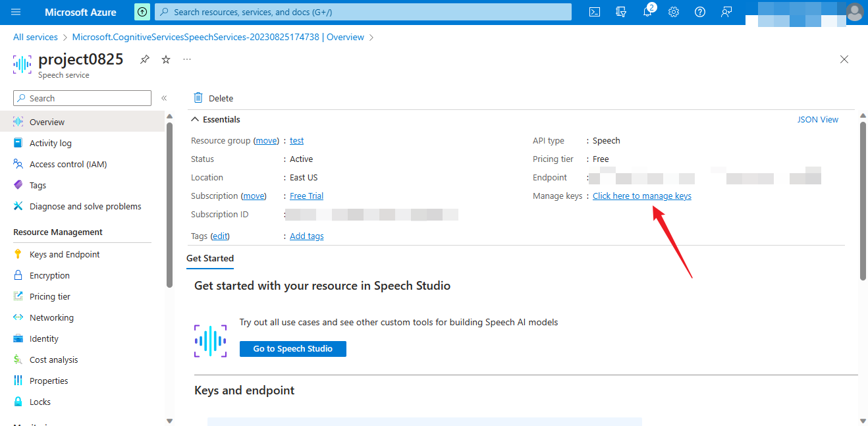The width and height of the screenshot is (868, 426).
Task: Click the East US location value
Action: tap(304, 177)
